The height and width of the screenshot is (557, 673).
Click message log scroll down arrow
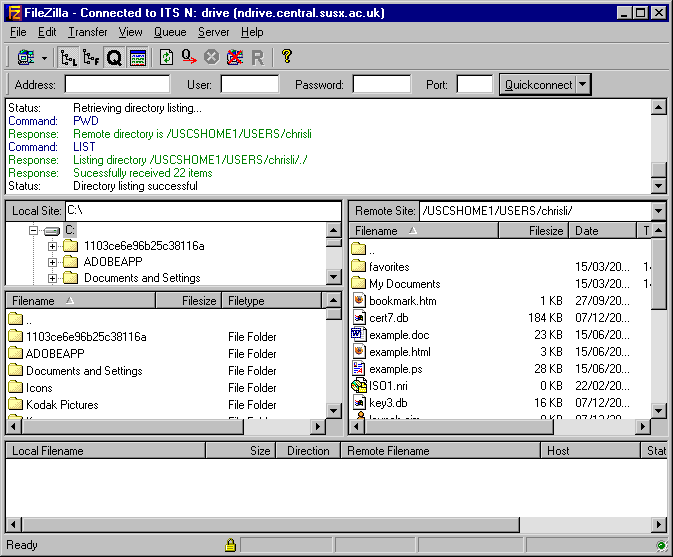(658, 186)
